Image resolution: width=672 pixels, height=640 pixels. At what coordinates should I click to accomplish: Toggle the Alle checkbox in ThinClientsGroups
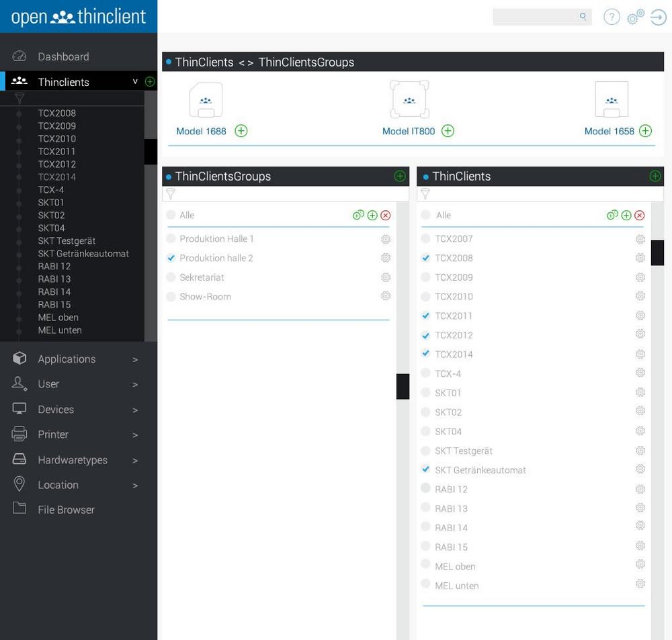[171, 215]
